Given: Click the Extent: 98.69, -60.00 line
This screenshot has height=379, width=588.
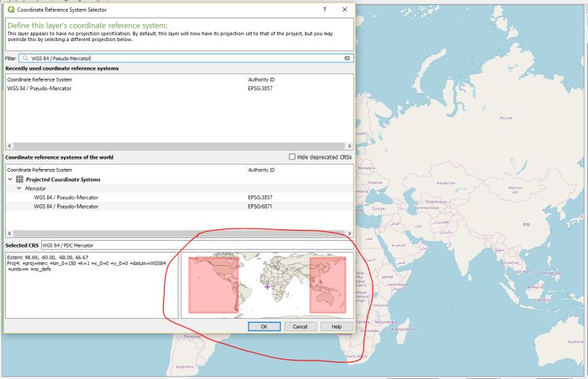Looking at the screenshot, I should [48, 258].
